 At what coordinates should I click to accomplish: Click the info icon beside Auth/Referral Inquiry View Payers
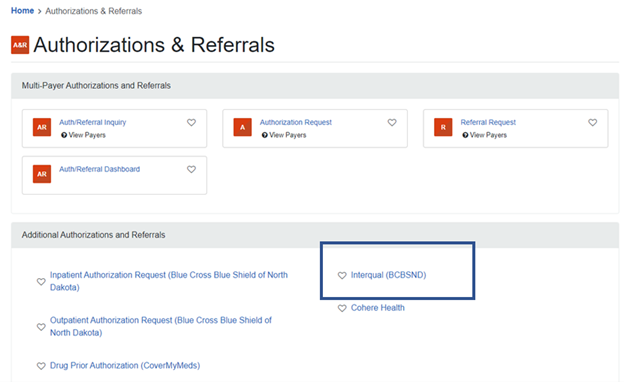pyautogui.click(x=64, y=135)
